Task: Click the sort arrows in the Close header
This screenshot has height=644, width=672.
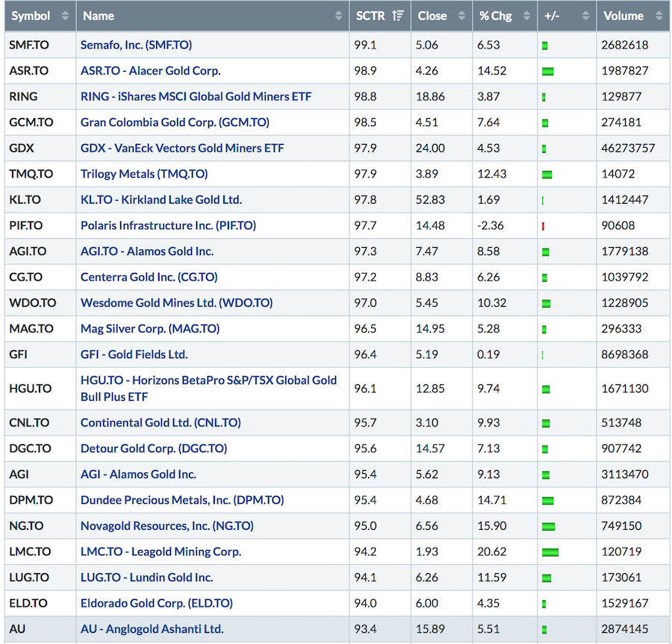Action: [x=461, y=16]
